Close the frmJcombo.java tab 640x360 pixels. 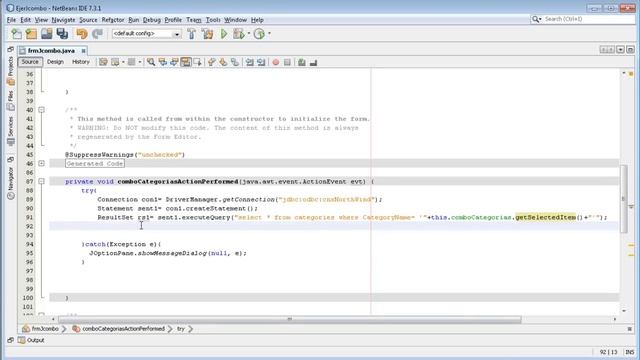[83, 51]
